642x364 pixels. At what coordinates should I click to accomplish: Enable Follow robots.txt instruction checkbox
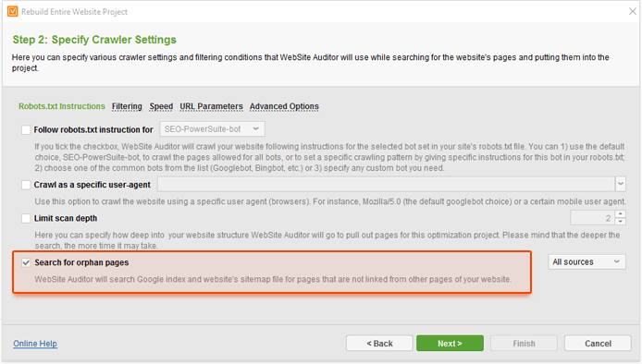tap(26, 129)
